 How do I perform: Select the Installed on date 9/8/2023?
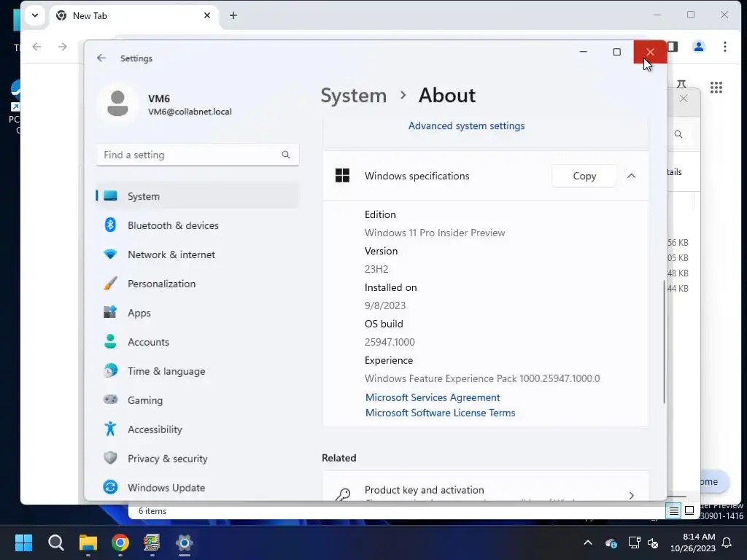click(x=385, y=306)
